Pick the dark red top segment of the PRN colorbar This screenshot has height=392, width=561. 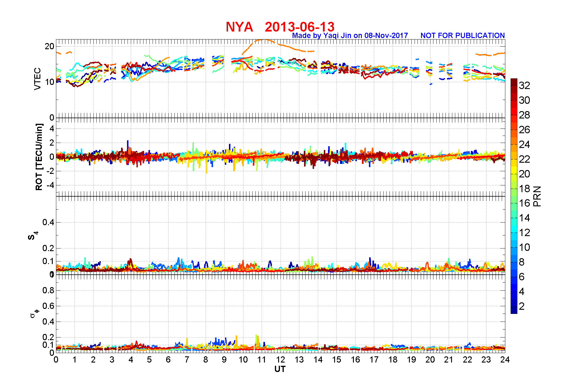point(514,82)
